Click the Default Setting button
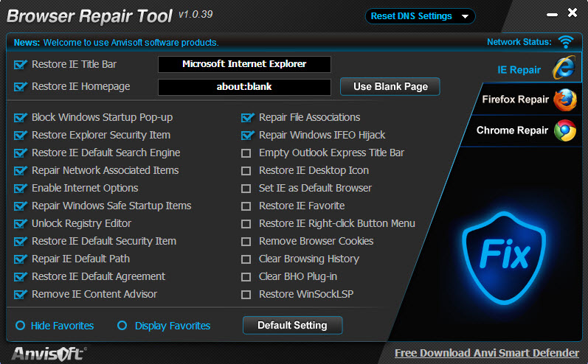 pyautogui.click(x=292, y=325)
